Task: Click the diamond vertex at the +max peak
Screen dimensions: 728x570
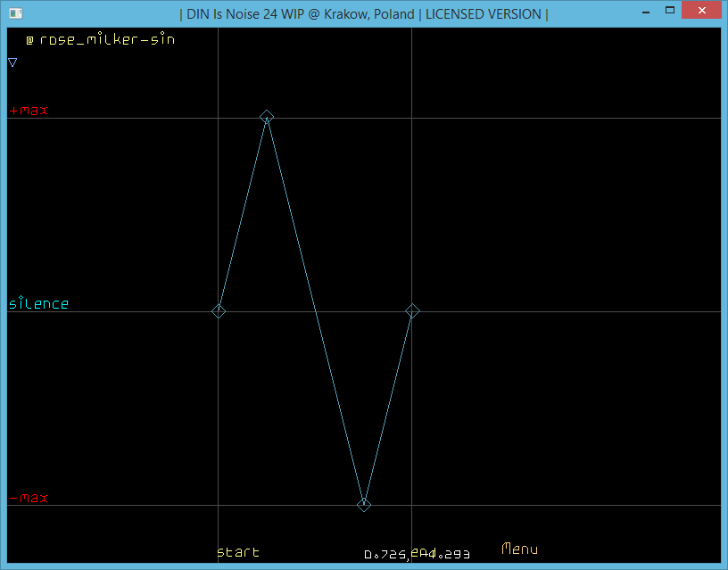Action: 266,117
